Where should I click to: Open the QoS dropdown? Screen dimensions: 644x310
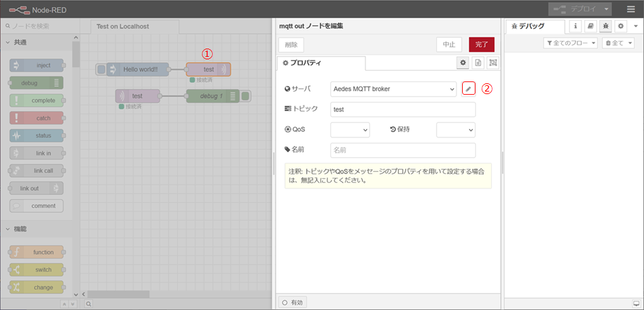(x=350, y=129)
